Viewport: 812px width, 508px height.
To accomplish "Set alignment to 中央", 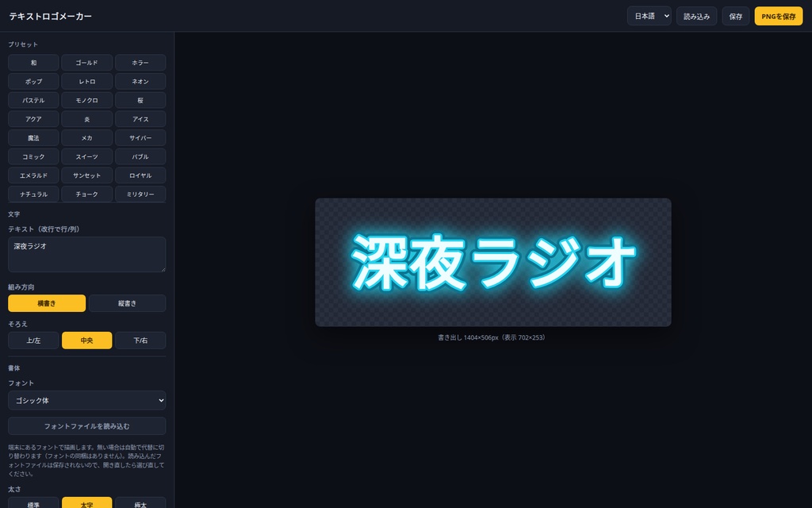I will point(87,341).
